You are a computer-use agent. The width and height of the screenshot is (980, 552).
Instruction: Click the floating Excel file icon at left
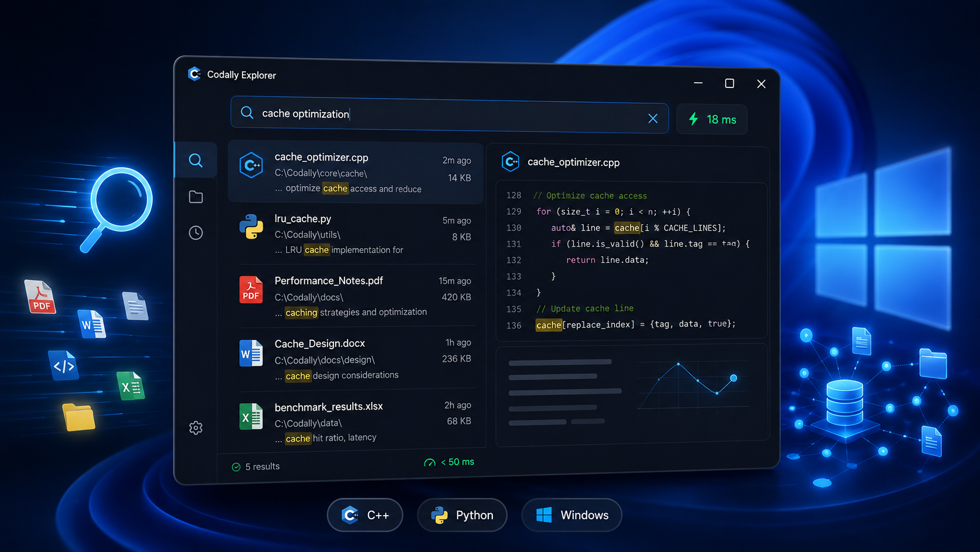point(131,386)
